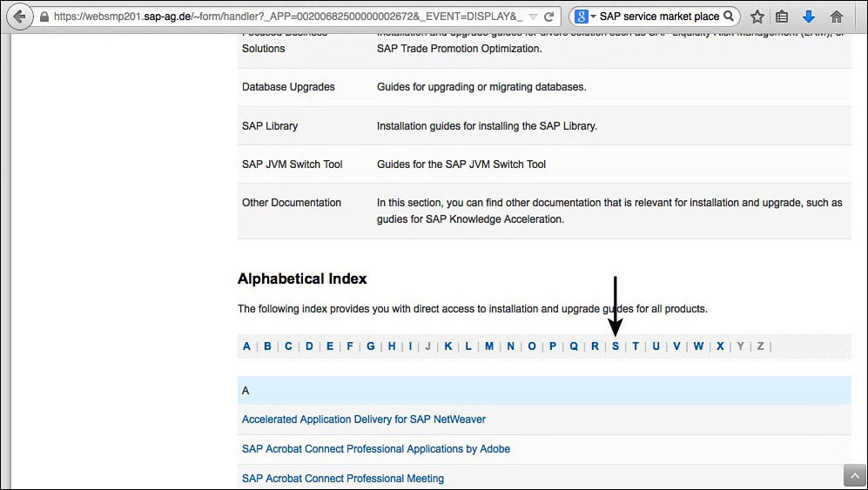
Task: Go to the browser home icon
Action: [x=837, y=17]
